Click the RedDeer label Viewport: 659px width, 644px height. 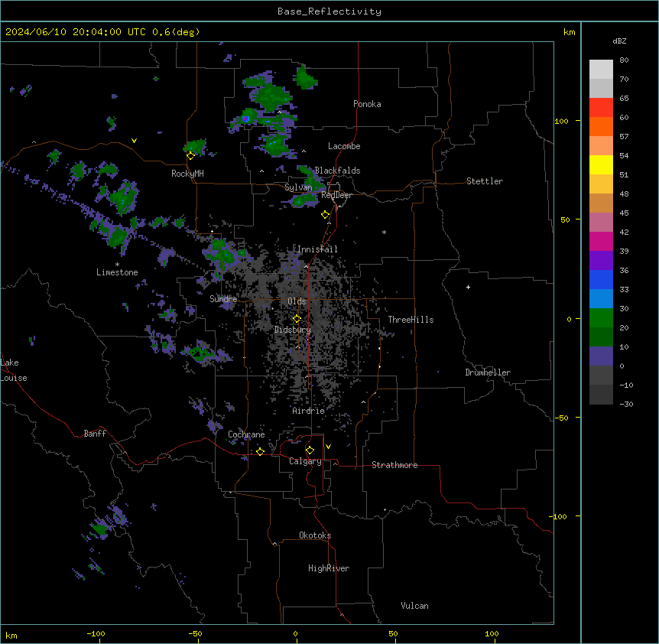[336, 195]
